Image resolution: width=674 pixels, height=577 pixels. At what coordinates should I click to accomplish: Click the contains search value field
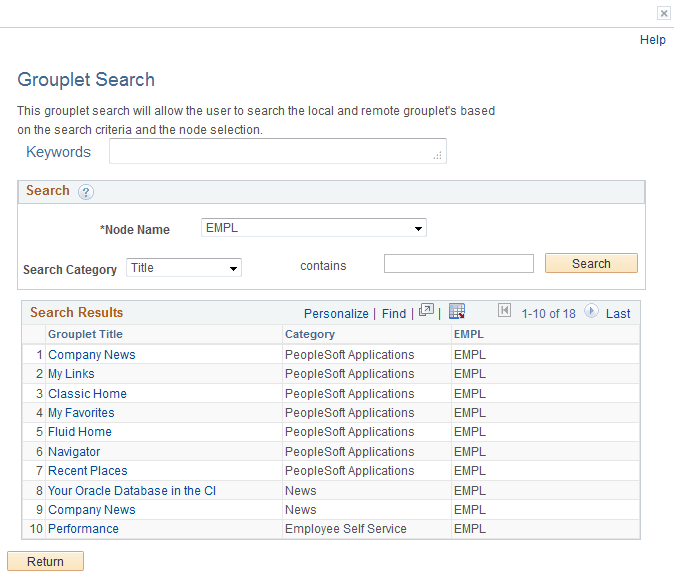click(458, 264)
